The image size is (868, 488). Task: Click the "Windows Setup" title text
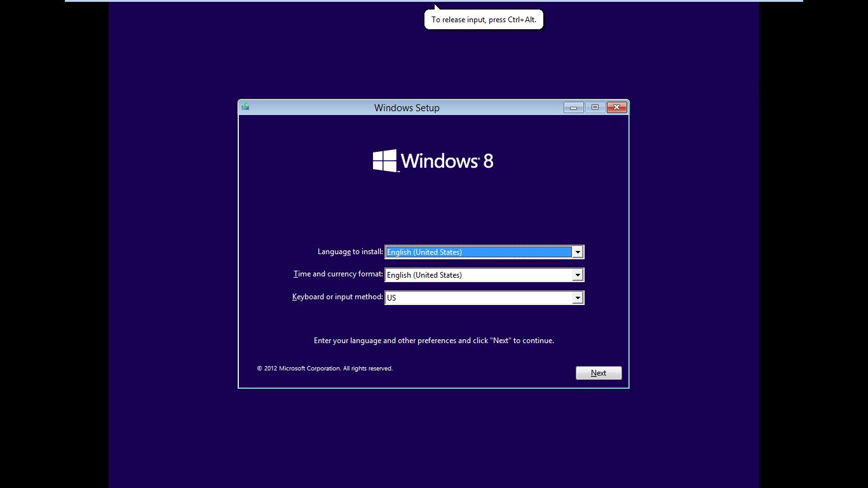pos(407,107)
